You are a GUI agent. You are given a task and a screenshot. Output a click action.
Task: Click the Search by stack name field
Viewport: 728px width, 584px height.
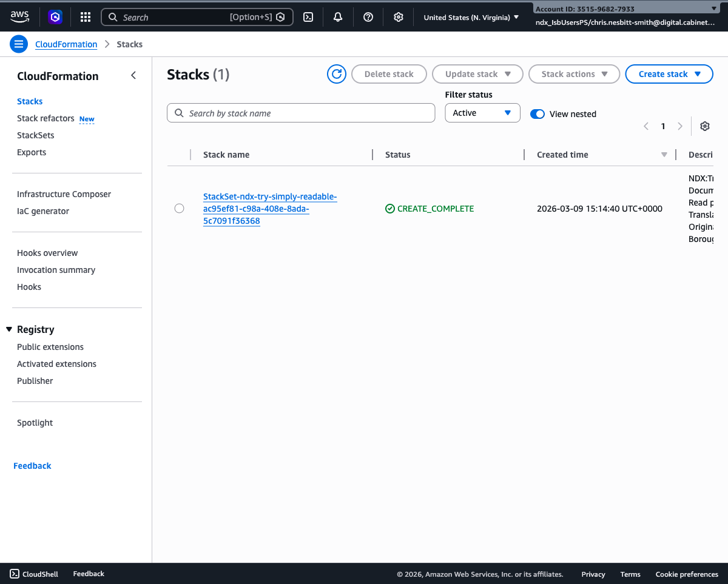click(301, 113)
